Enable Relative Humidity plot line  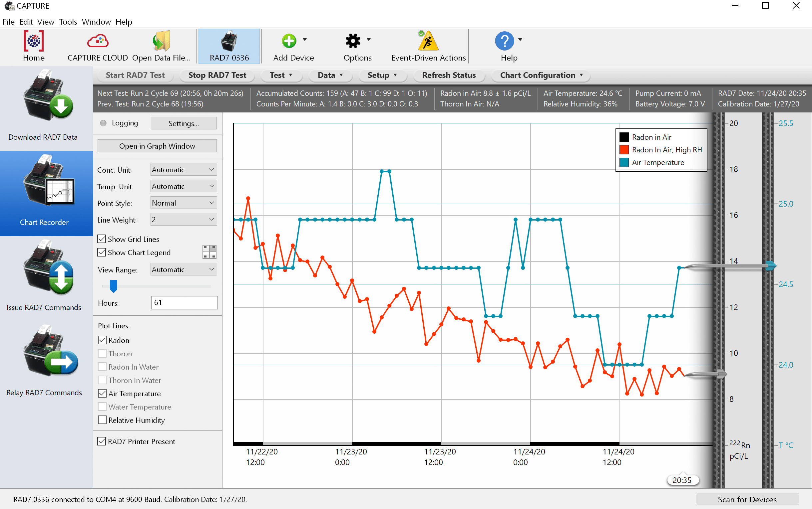(x=103, y=420)
